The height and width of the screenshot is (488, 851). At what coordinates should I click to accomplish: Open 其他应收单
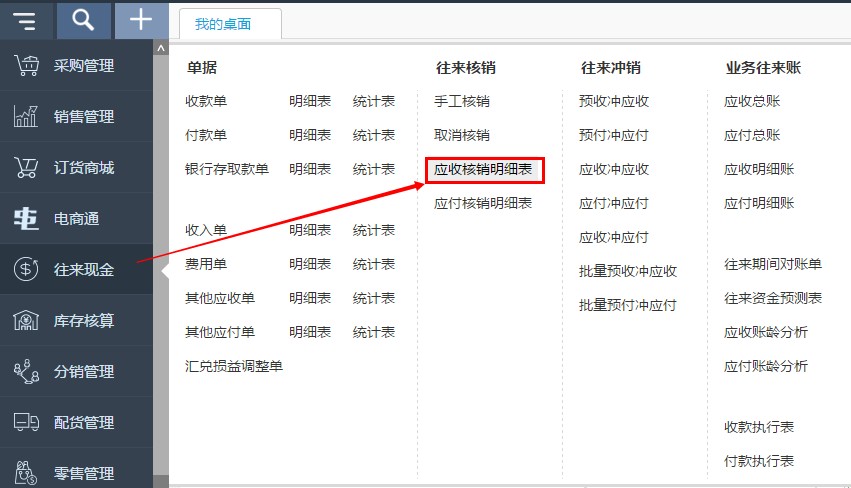[x=220, y=298]
